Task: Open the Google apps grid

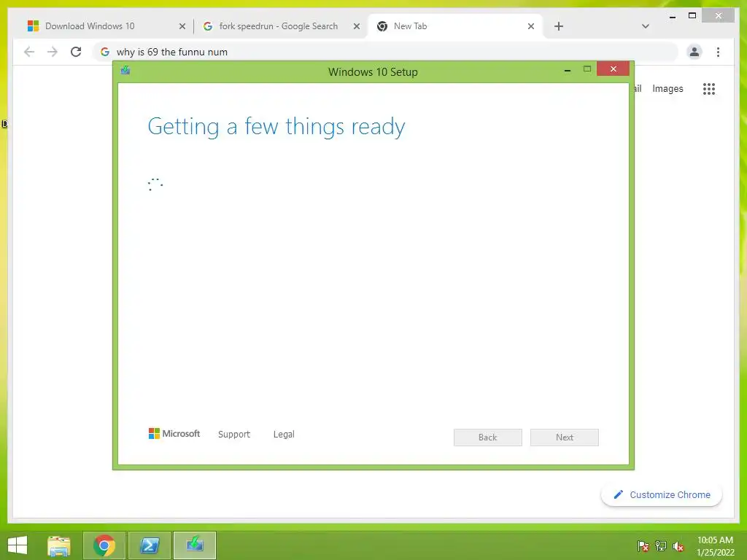Action: (709, 88)
